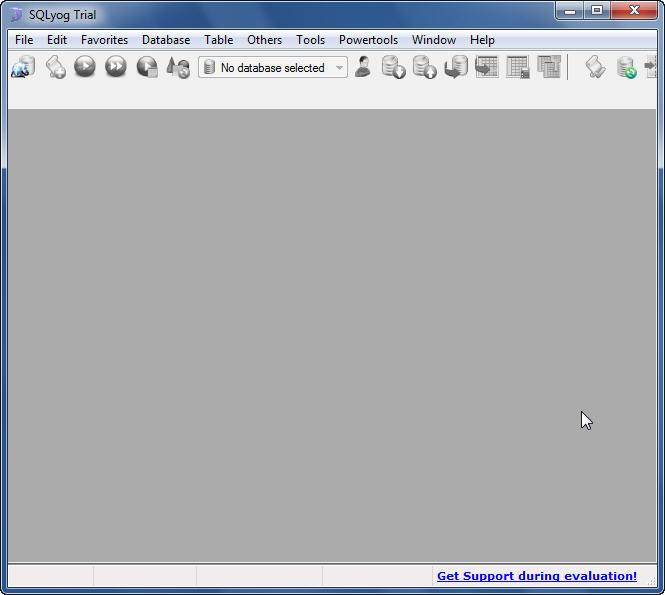Click the table with arrow import icon

point(486,67)
